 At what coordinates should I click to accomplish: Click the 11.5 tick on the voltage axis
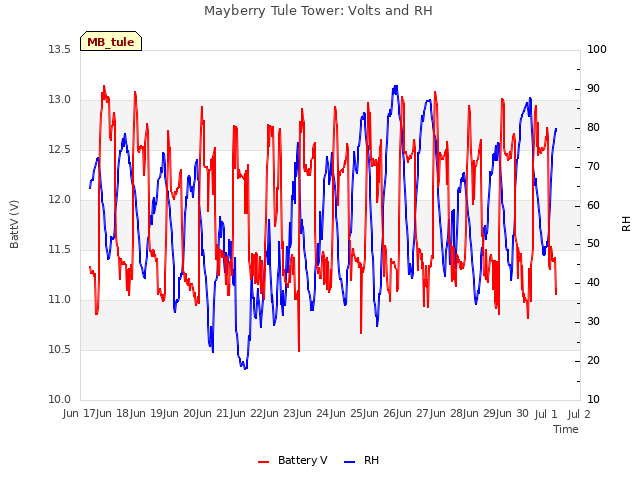click(59, 250)
